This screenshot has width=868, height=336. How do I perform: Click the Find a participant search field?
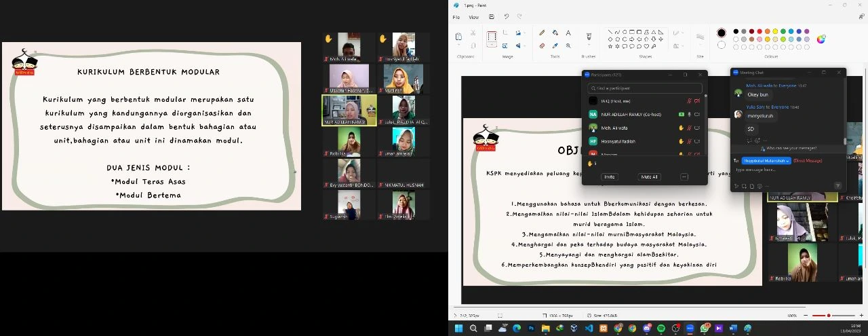click(x=644, y=88)
